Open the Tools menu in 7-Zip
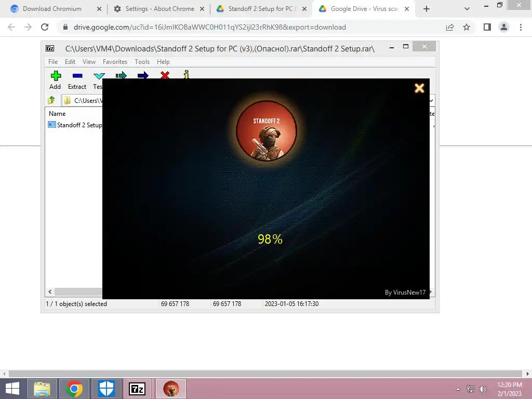Viewport: 532px width, 399px height. 142,62
